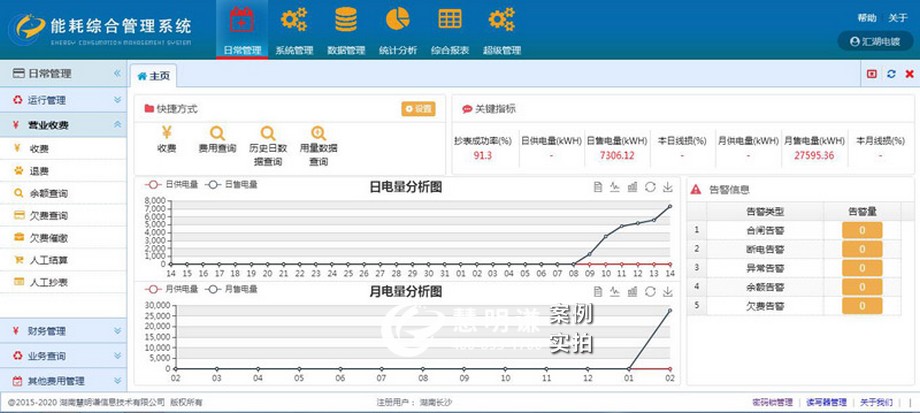
Task: Download the 日电量分析图 chart image
Action: point(667,187)
